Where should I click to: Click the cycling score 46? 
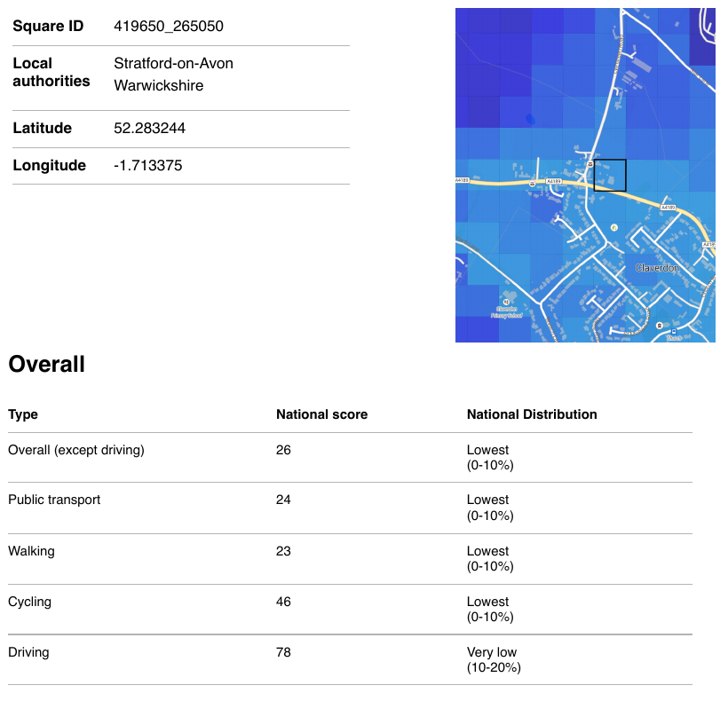(283, 602)
